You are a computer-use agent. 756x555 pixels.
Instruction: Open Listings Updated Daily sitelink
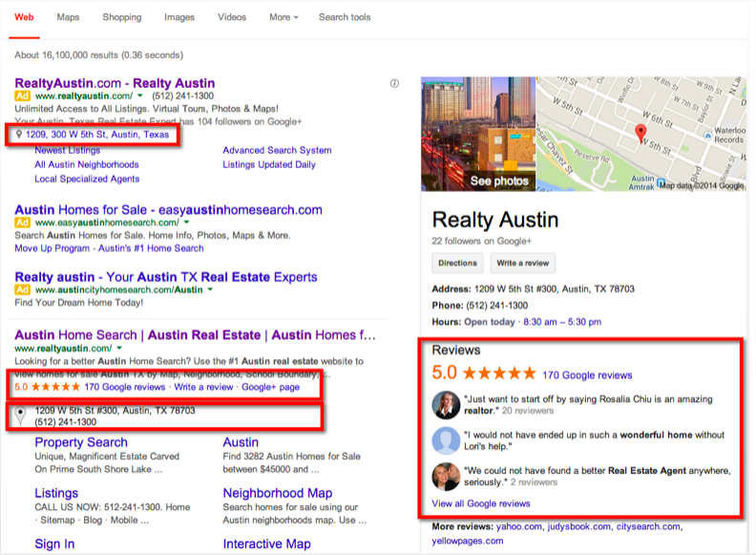[269, 164]
